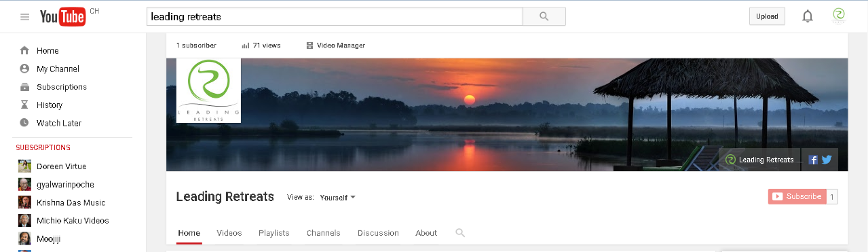
Task: Click the subscriber count badge
Action: (833, 196)
